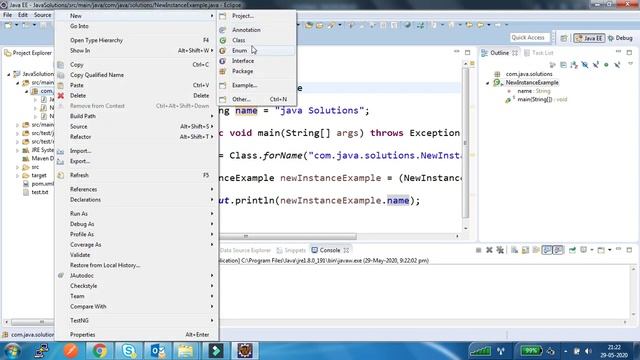640x360 pixels.
Task: Switch to the Java EE perspective
Action: click(589, 38)
